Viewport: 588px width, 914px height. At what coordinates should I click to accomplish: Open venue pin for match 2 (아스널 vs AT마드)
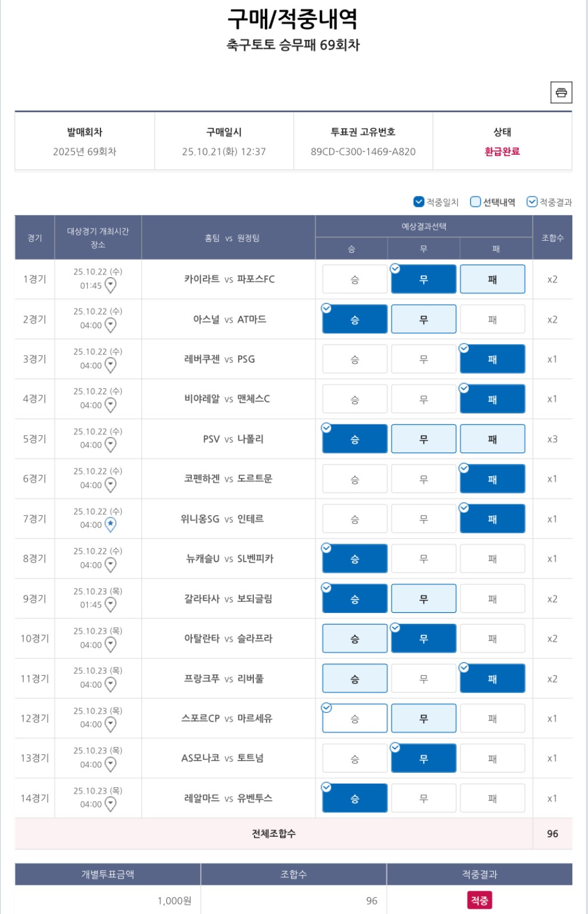click(110, 326)
